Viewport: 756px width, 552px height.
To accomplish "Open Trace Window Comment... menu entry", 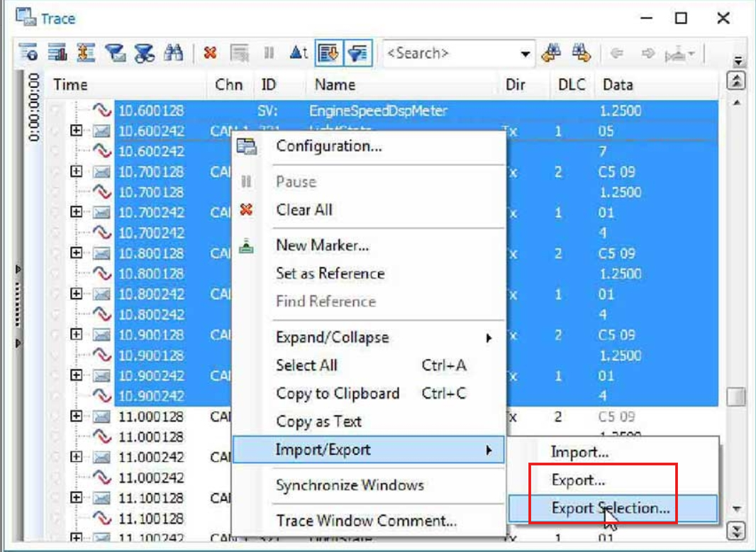I will pyautogui.click(x=369, y=521).
